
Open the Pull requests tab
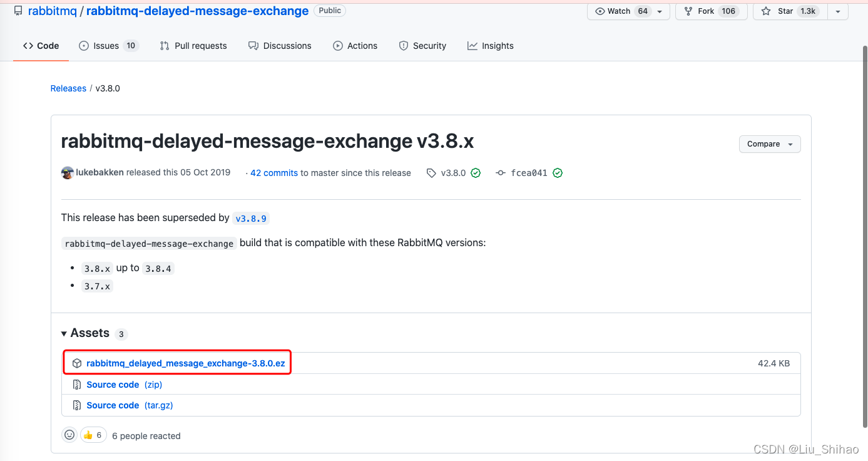[x=193, y=46]
